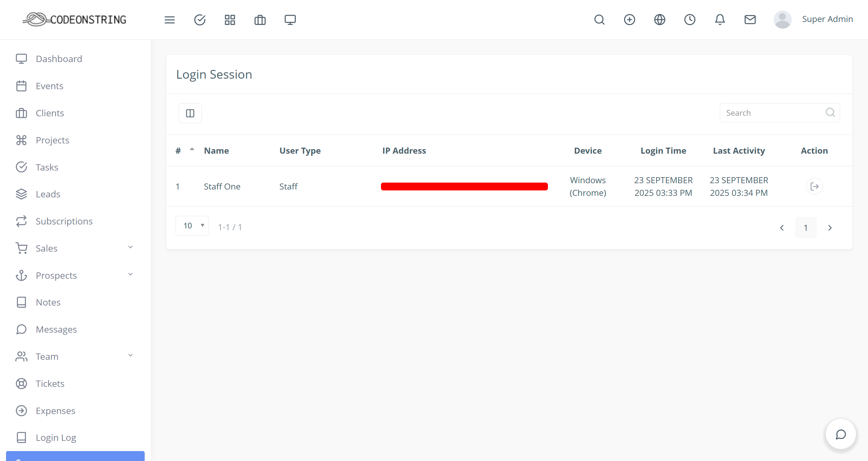Viewport: 868px width, 461px height.
Task: Click the Search input field in table
Action: [x=773, y=113]
